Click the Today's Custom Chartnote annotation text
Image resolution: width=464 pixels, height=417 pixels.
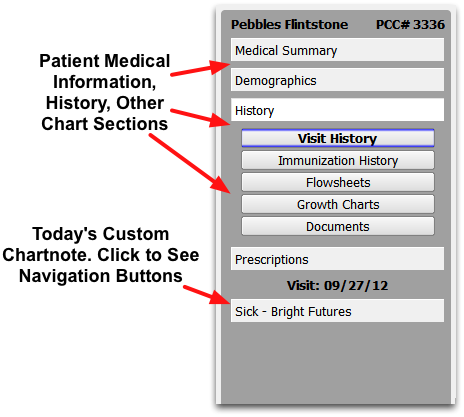click(x=101, y=255)
